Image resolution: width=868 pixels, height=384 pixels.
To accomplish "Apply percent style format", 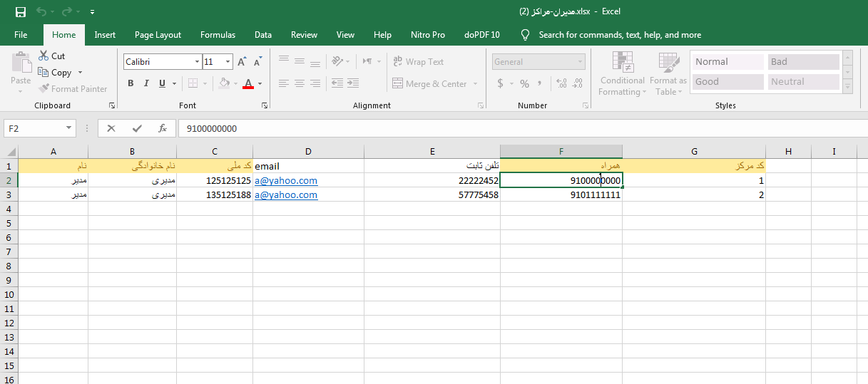I will [524, 83].
